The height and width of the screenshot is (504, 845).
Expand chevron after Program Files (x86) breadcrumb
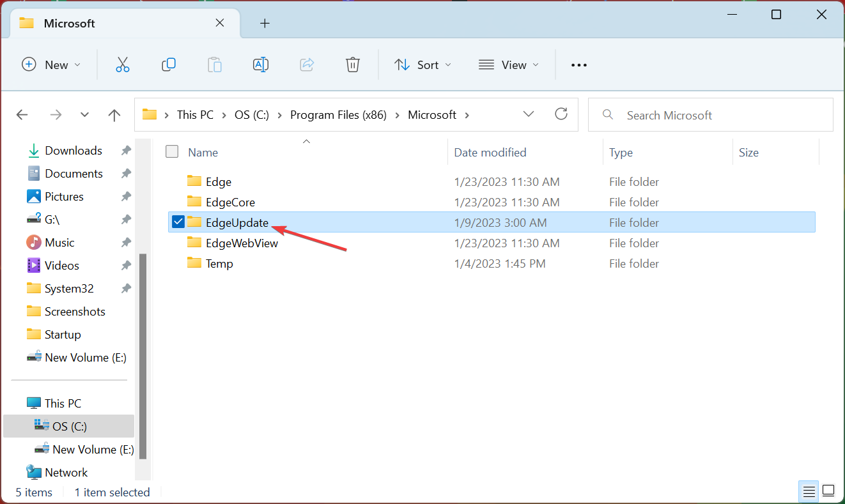(396, 115)
